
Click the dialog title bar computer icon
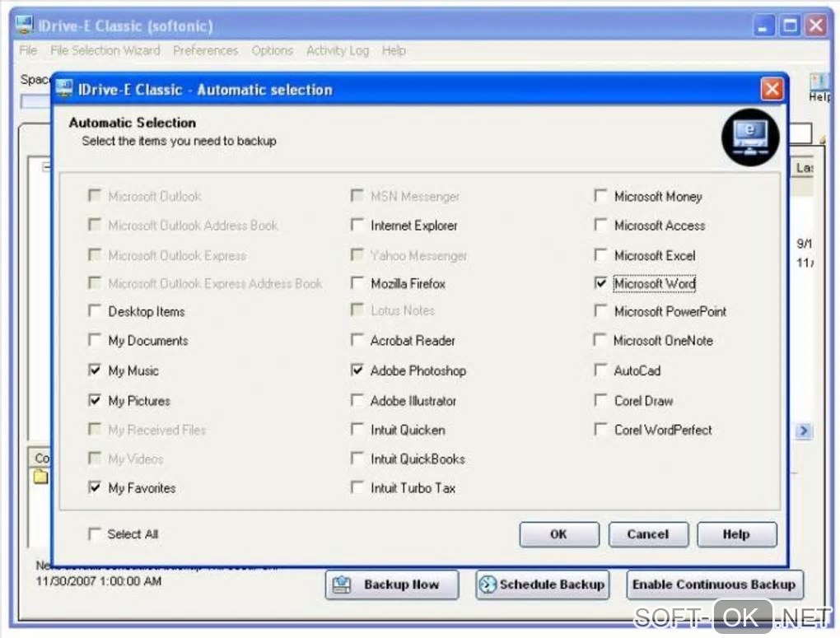pyautogui.click(x=65, y=89)
